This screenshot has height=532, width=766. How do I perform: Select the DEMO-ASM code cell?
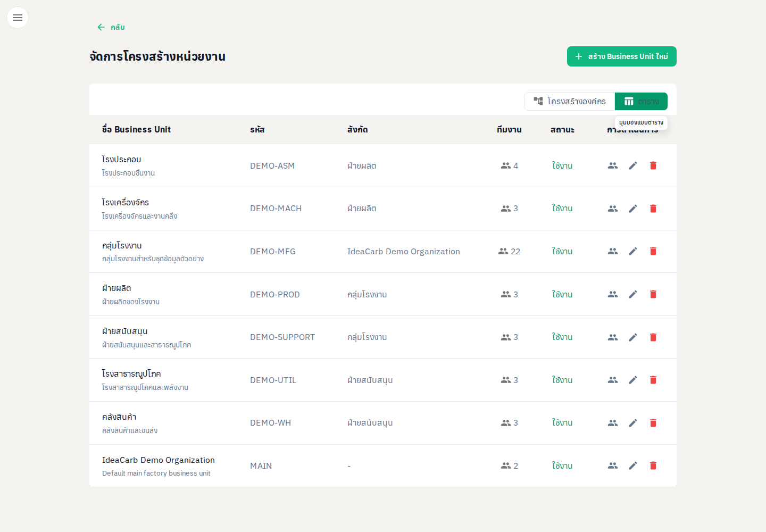(x=272, y=166)
